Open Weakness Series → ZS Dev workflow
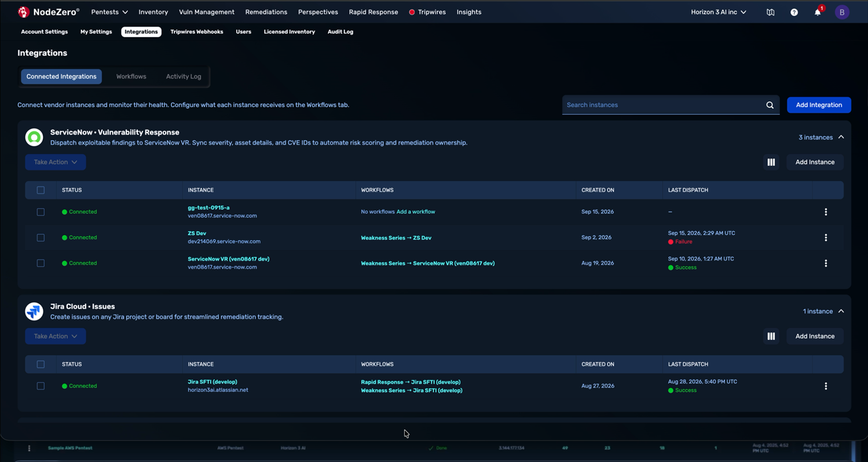 coord(396,238)
